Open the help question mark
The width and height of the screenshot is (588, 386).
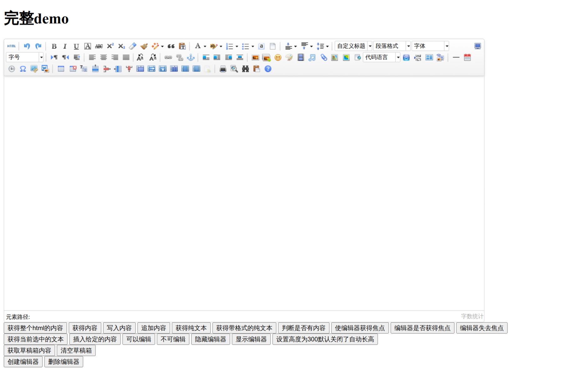(268, 69)
